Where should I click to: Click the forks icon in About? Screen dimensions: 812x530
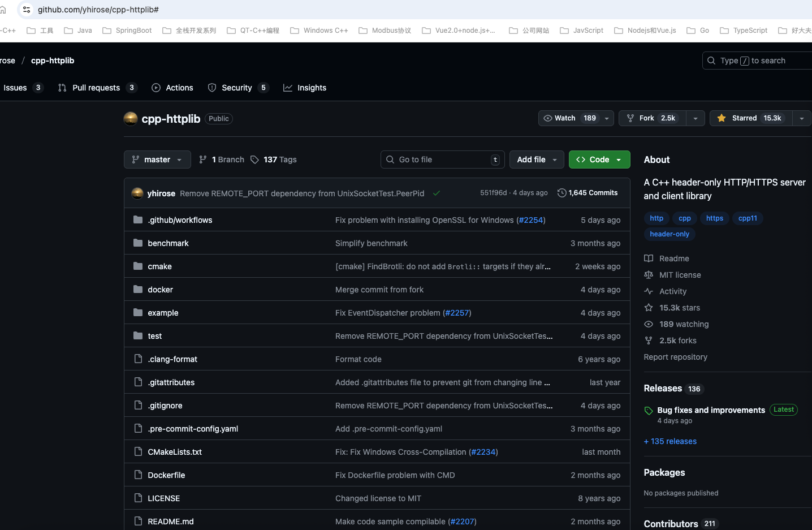point(649,341)
